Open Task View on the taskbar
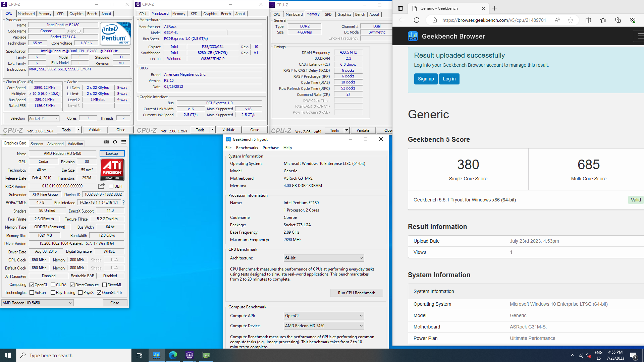This screenshot has width=644, height=362. coord(140,355)
